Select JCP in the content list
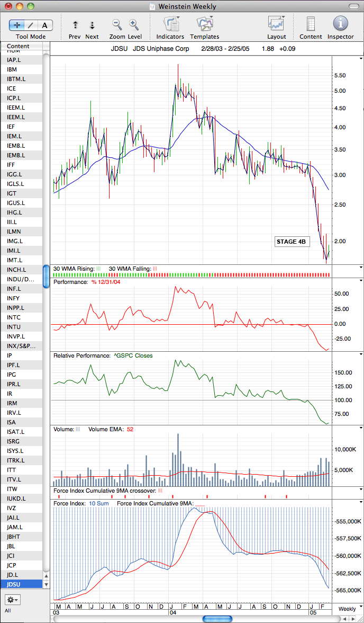The image size is (364, 623). pyautogui.click(x=21, y=565)
